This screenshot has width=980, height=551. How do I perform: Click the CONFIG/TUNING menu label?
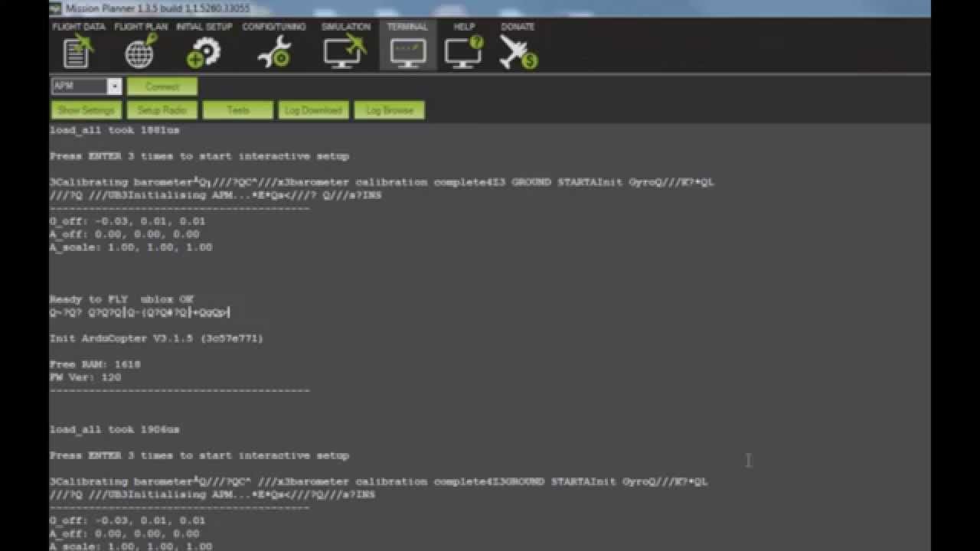coord(274,27)
